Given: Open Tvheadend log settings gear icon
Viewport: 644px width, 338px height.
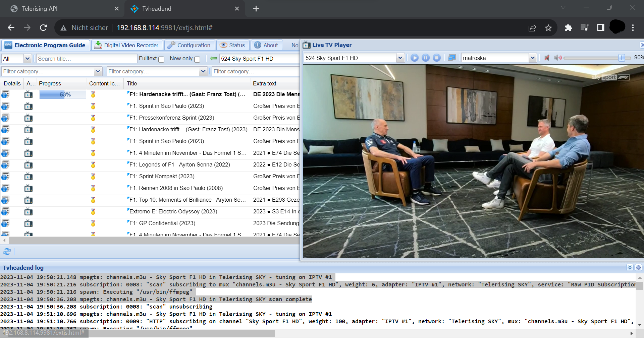Looking at the screenshot, I should (638, 267).
